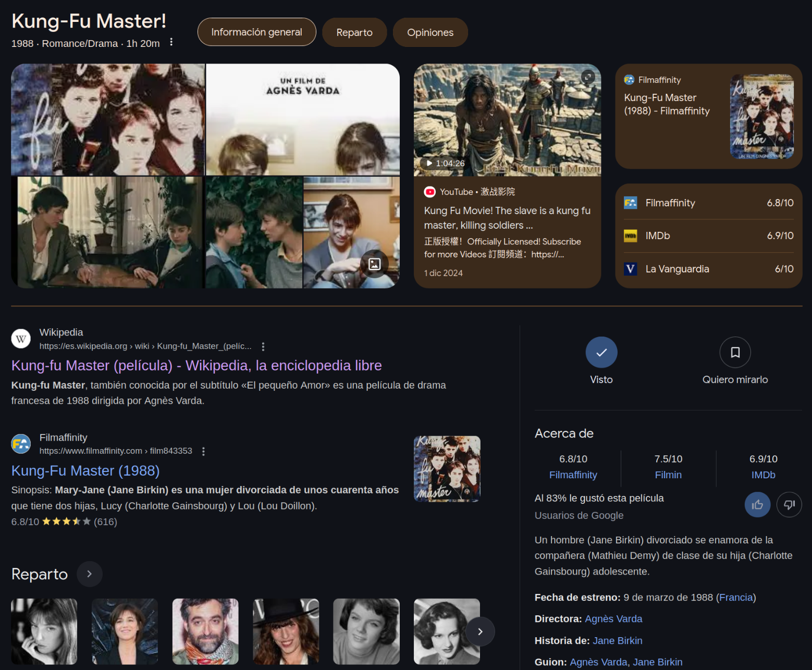Select the first cast member photo, black-and-white portrait
Image resolution: width=812 pixels, height=670 pixels.
[x=44, y=631]
